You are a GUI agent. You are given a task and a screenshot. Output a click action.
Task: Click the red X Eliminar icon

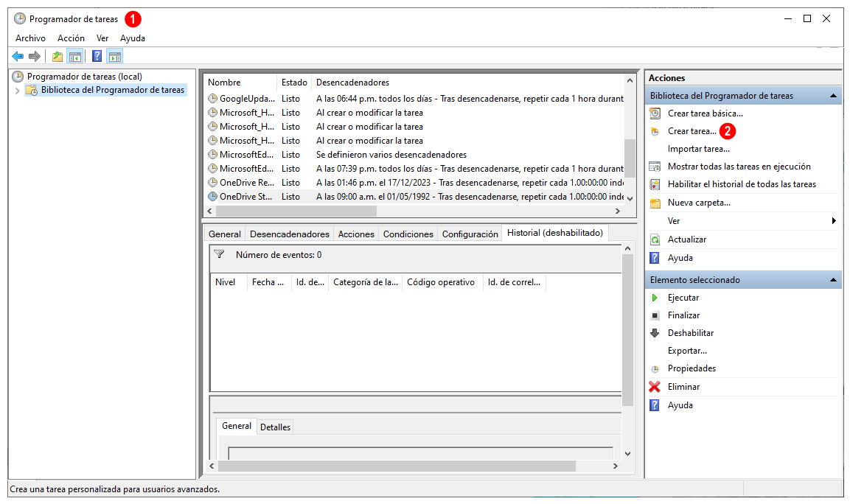[655, 387]
